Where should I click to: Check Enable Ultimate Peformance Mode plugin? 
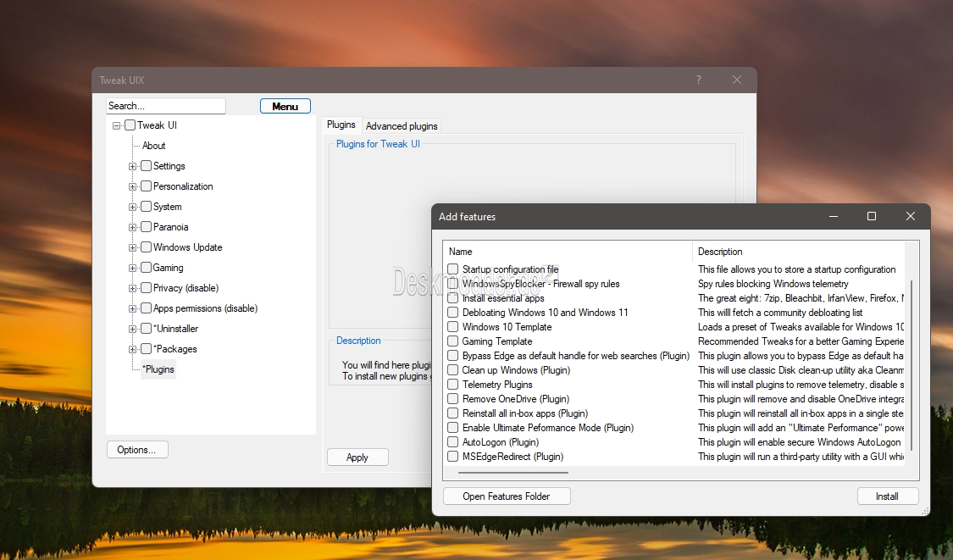point(453,428)
